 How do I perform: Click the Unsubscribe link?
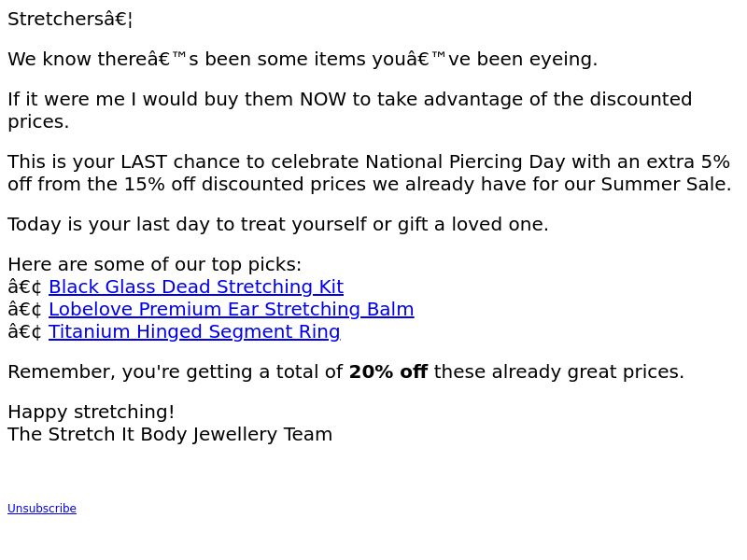coord(42,509)
